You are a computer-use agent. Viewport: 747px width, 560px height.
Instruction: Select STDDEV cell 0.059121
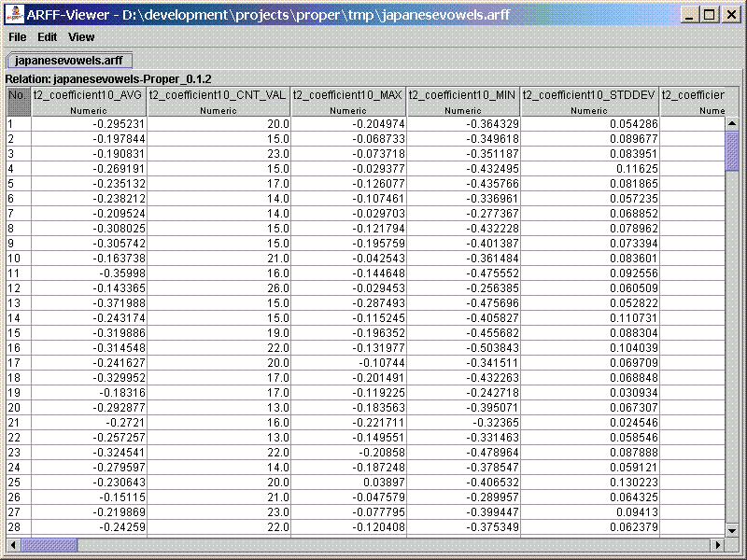[590, 468]
